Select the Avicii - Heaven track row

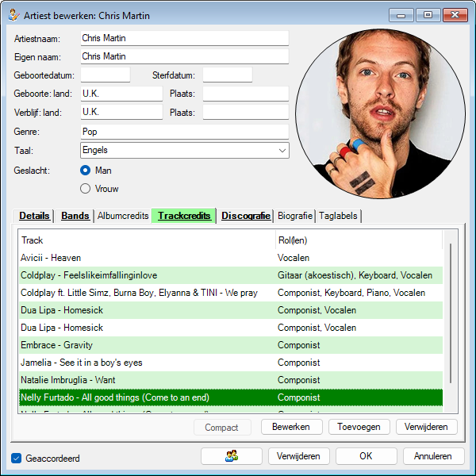pos(143,258)
